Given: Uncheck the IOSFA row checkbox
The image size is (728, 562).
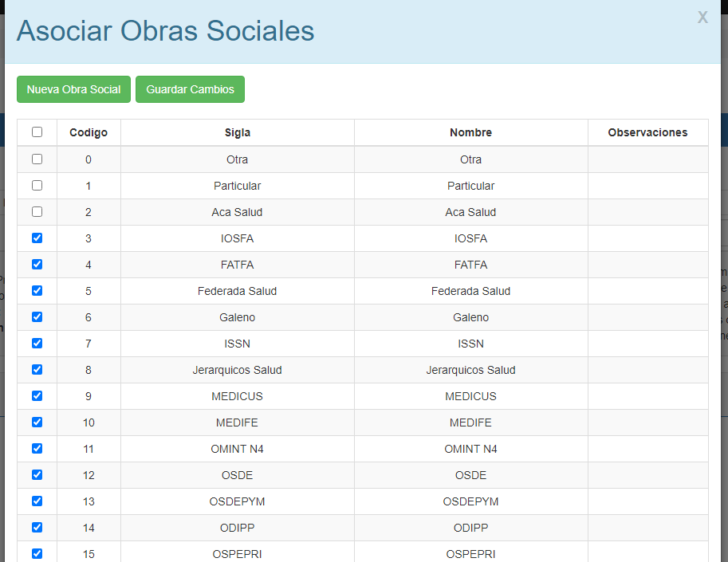Looking at the screenshot, I should coord(37,238).
